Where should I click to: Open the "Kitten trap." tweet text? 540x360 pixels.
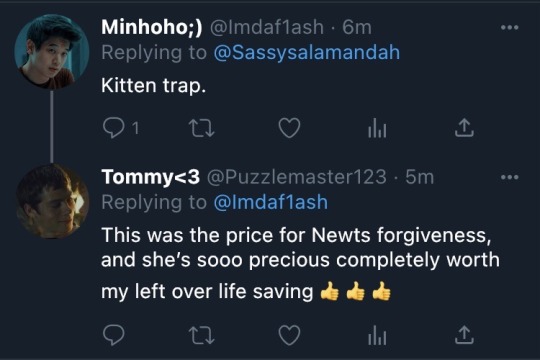coord(154,85)
